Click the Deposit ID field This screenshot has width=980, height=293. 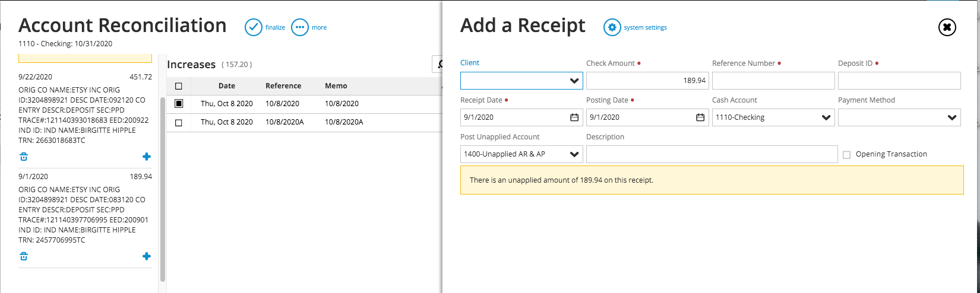(x=899, y=81)
